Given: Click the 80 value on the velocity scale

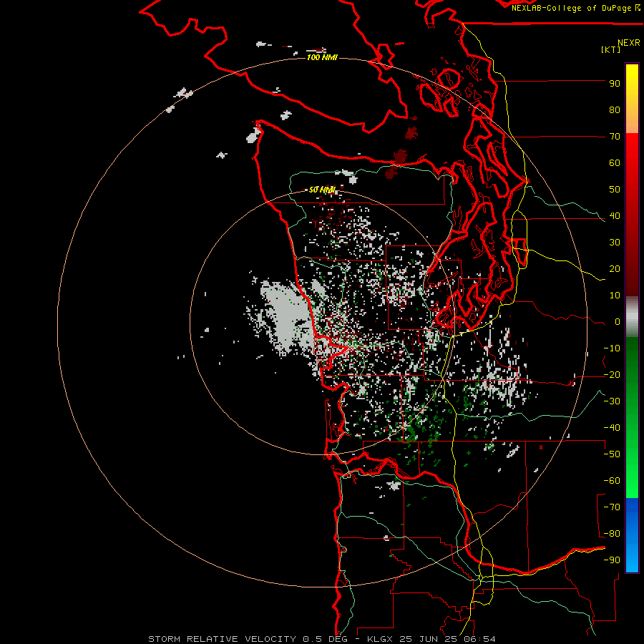Looking at the screenshot, I should pos(615,109).
